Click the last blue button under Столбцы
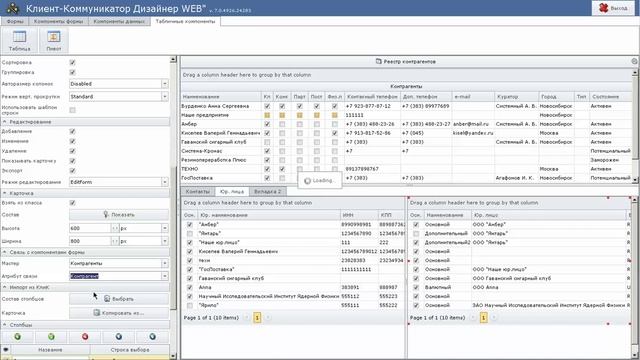The width and height of the screenshot is (640, 360). tap(152, 337)
